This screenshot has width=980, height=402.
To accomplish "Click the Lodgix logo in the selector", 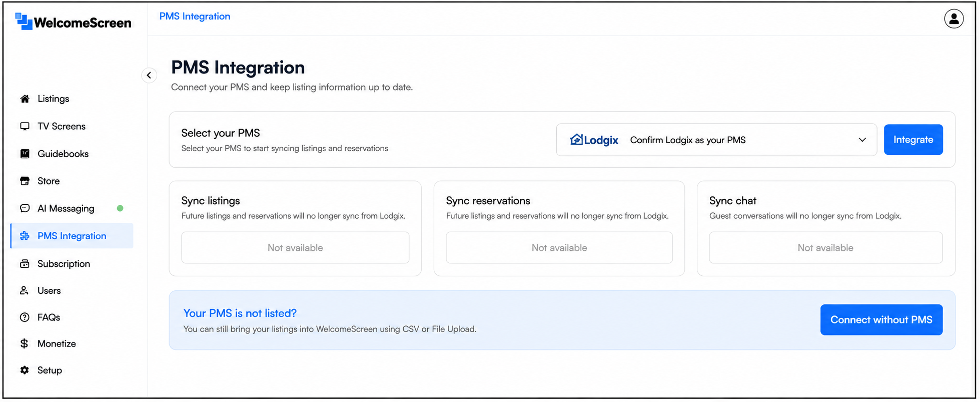I will point(594,140).
